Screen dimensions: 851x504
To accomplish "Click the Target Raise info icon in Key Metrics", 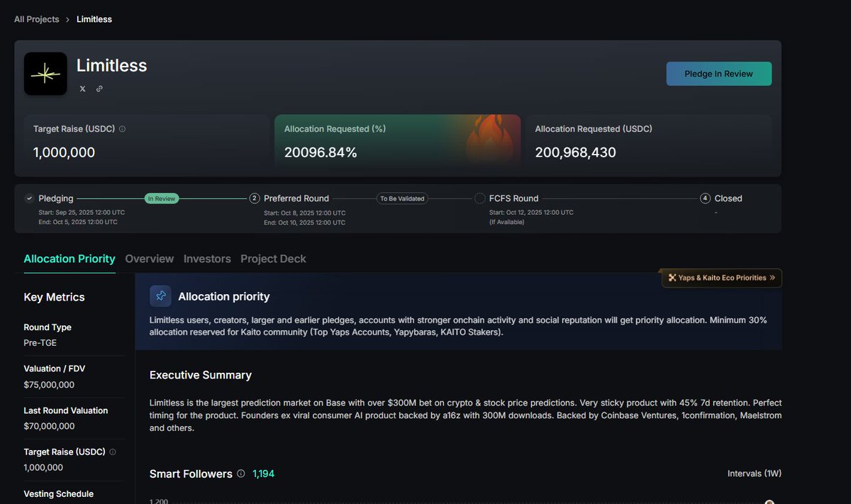I will [113, 452].
